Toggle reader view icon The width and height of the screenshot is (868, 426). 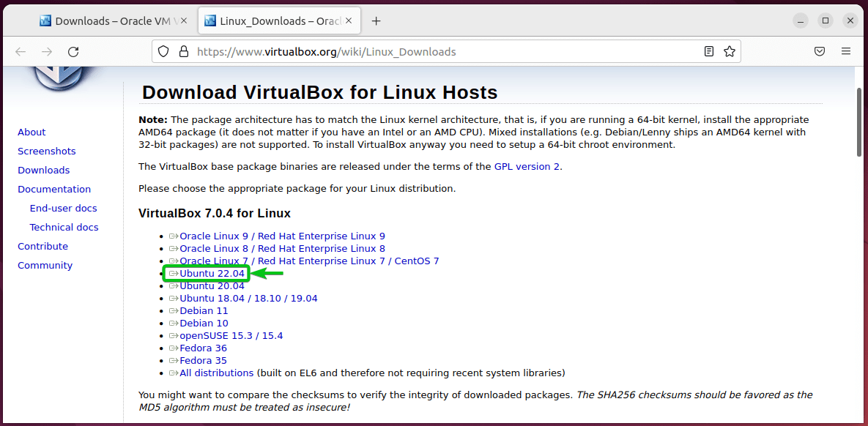(x=708, y=51)
